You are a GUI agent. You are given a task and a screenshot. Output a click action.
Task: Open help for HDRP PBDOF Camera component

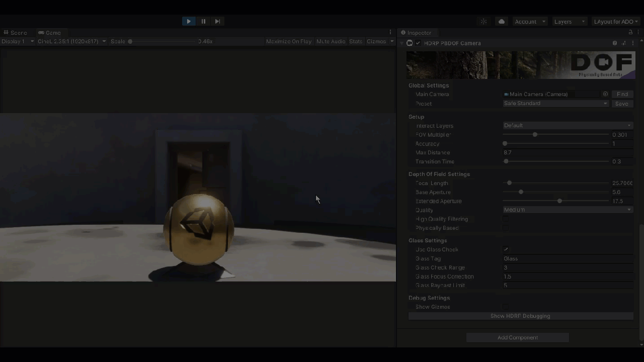point(615,43)
